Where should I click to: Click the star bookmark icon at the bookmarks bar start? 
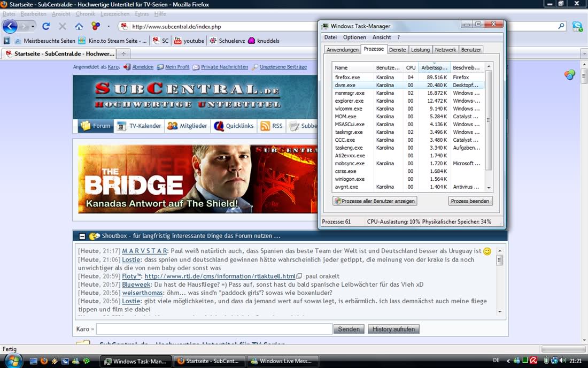tap(7, 41)
